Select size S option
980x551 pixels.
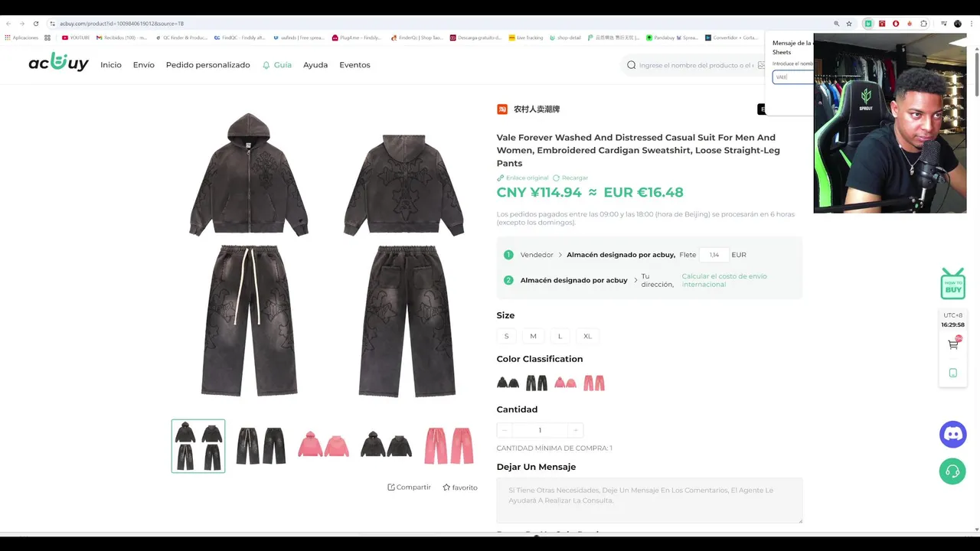tap(506, 336)
